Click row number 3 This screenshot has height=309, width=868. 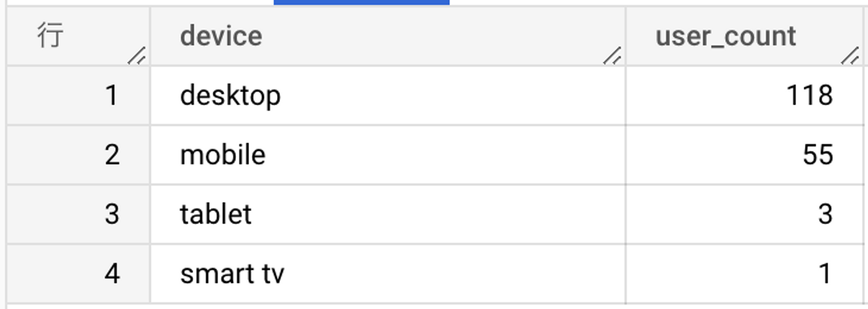click(112, 214)
